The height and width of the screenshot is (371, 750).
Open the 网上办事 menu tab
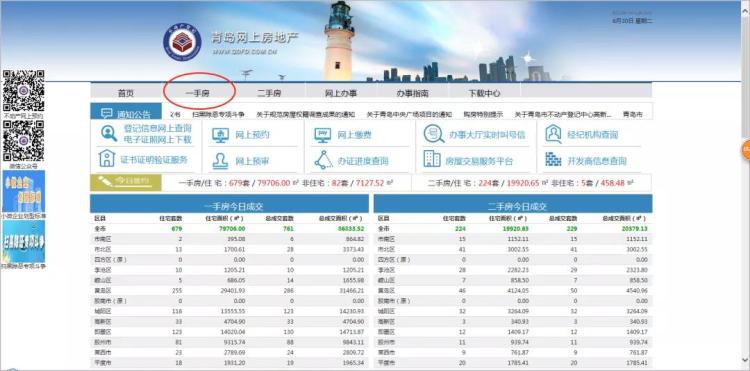341,93
